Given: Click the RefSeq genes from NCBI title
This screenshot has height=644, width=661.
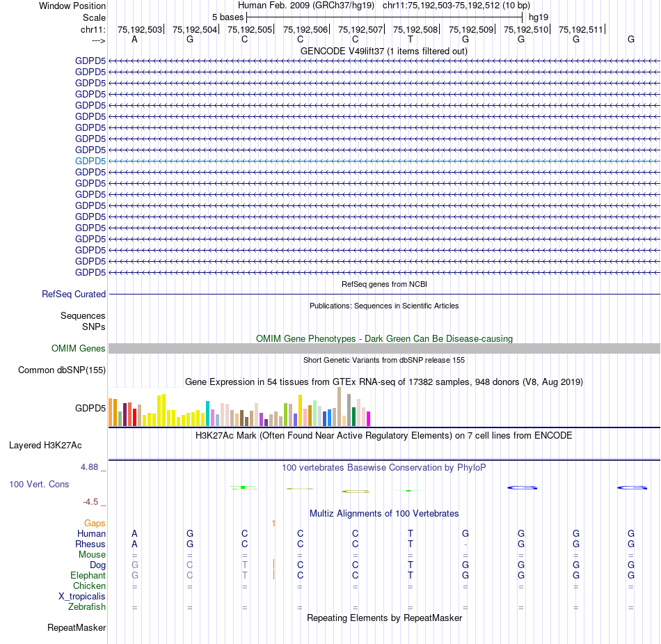Looking at the screenshot, I should 385,284.
